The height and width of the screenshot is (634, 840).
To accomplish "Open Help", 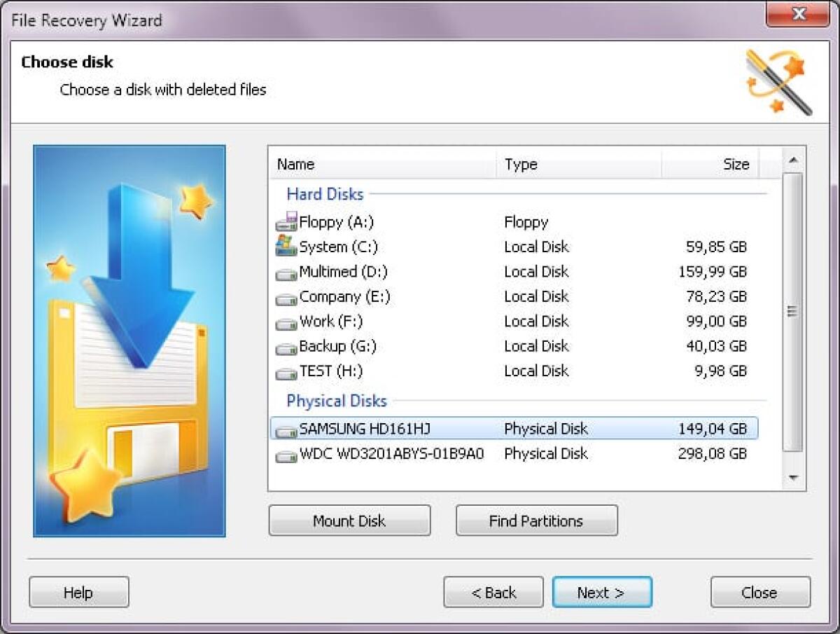I will point(78,592).
